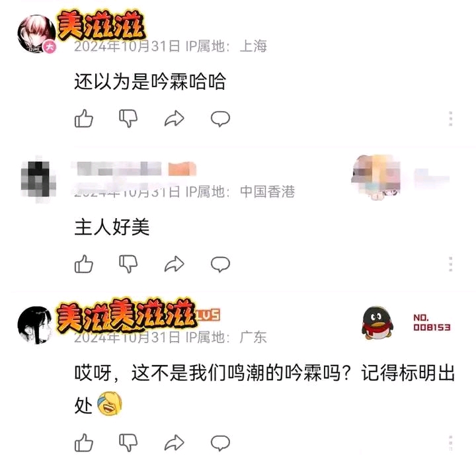Viewport: 476px width, 466px height.
Task: Like the comment mentioning 鸣潮的吟霖
Action: click(x=83, y=443)
